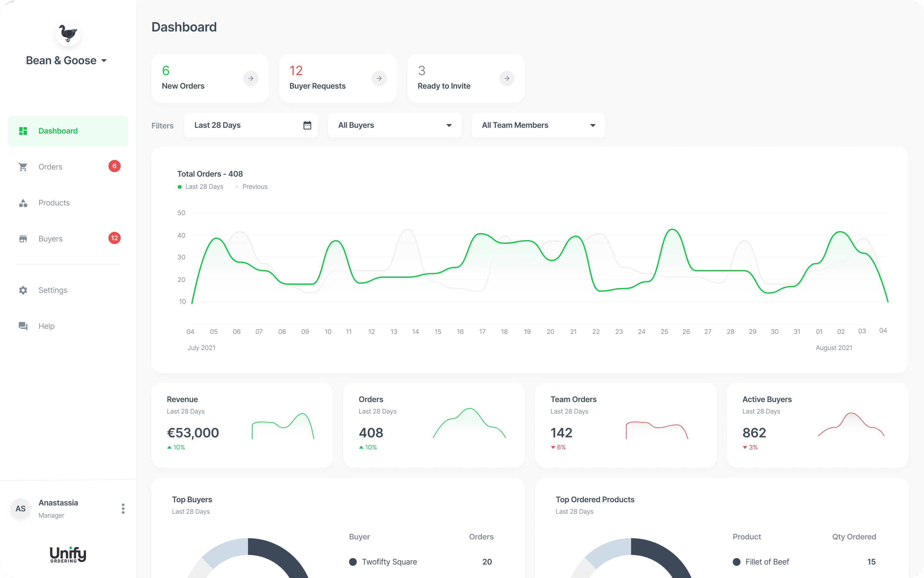This screenshot has height=578, width=924.
Task: Toggle the Last 28 Days chart legend
Action: click(x=201, y=187)
